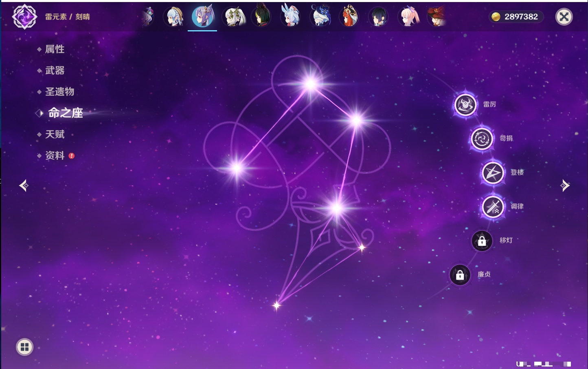Go to the 武器 weapon page
The image size is (588, 369).
[55, 71]
